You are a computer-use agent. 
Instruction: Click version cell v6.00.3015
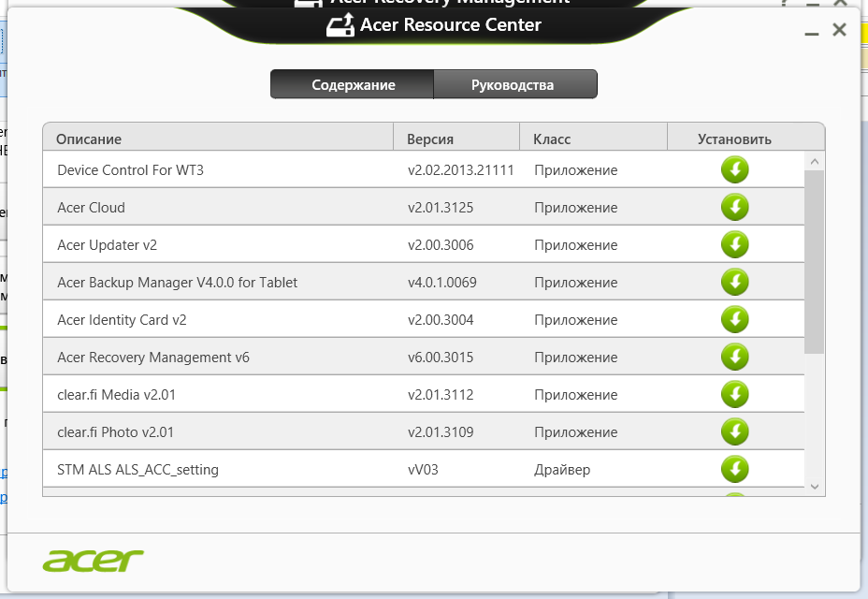coord(441,357)
